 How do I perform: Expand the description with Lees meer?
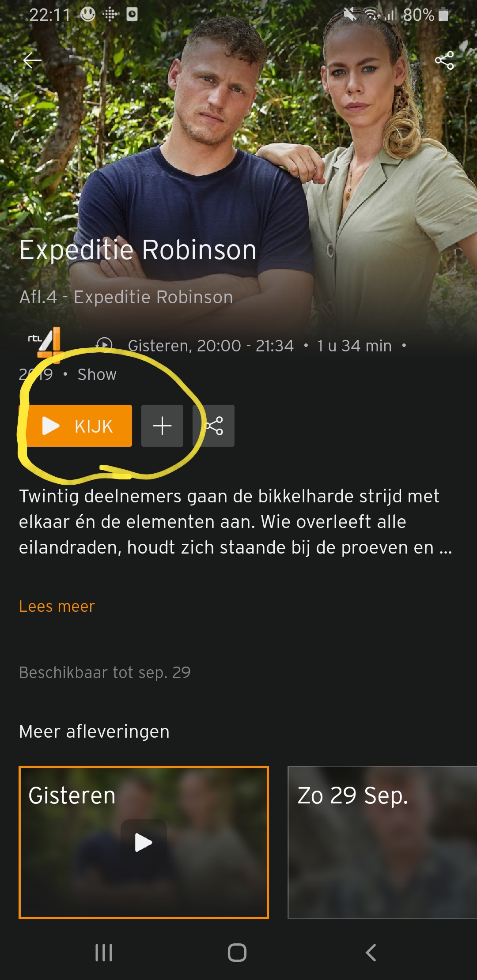click(x=57, y=607)
